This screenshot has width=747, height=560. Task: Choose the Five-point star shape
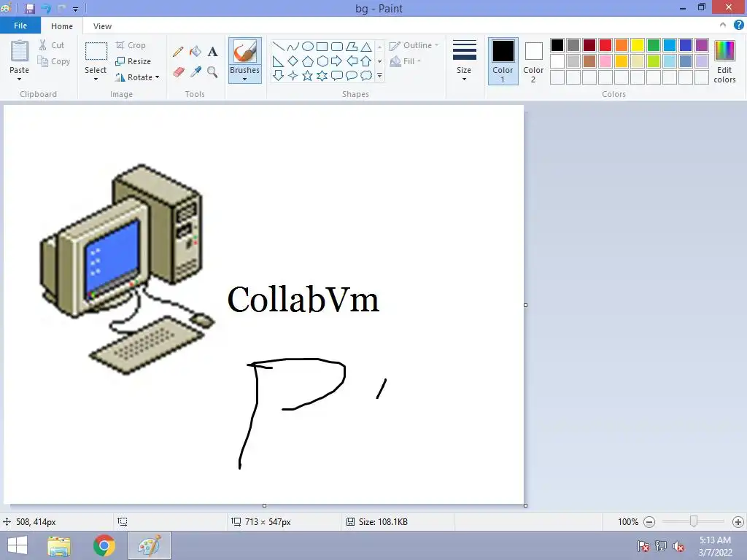(x=308, y=75)
